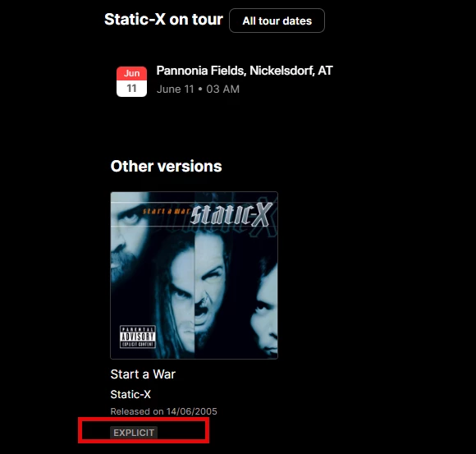Go to the Static-X artist link under album

(130, 394)
